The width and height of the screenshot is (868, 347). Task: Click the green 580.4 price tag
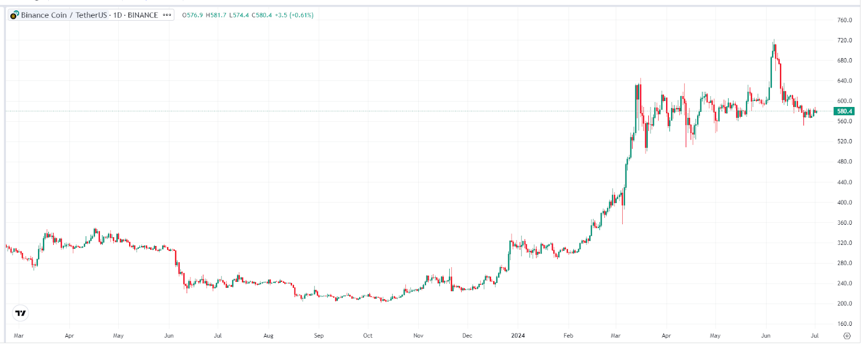(844, 111)
